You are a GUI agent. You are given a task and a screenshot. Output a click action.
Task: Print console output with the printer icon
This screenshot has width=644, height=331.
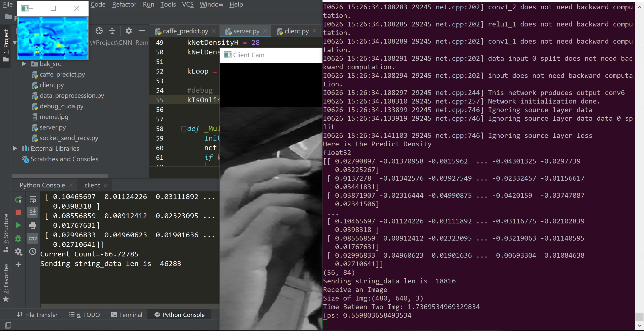33,225
